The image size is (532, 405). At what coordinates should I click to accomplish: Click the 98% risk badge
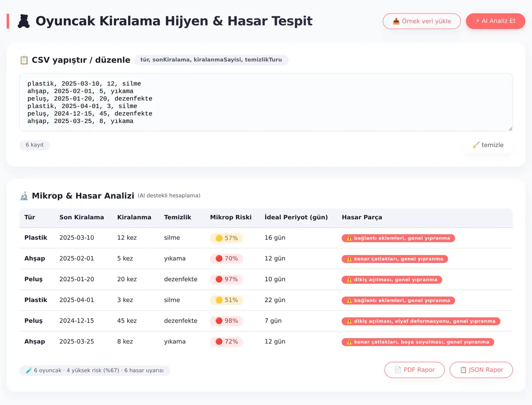point(227,321)
